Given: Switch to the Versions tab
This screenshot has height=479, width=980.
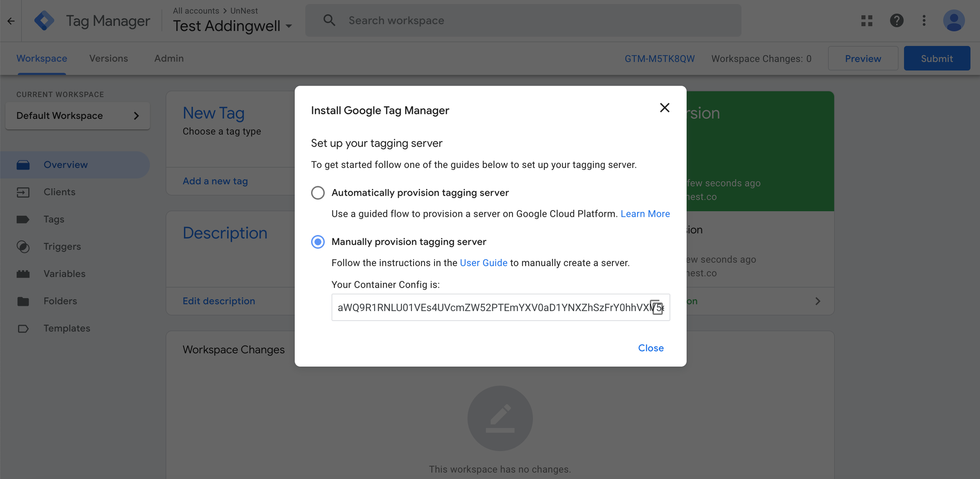Looking at the screenshot, I should (x=109, y=58).
